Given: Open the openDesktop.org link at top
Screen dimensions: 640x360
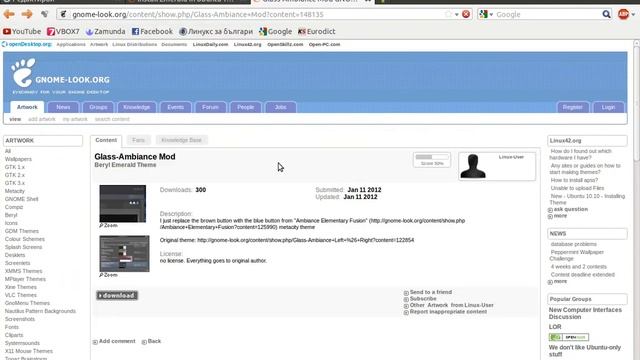Looking at the screenshot, I should click(27, 44).
